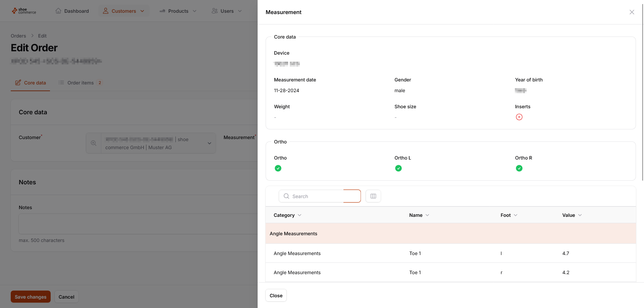The width and height of the screenshot is (644, 308).
Task: Click the Inserts red cross status icon
Action: (x=519, y=117)
